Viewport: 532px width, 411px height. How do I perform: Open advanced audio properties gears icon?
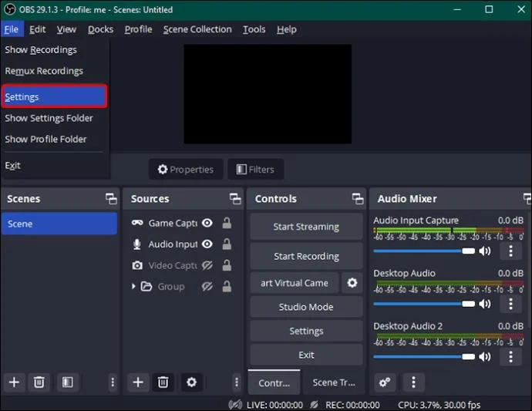coord(385,382)
